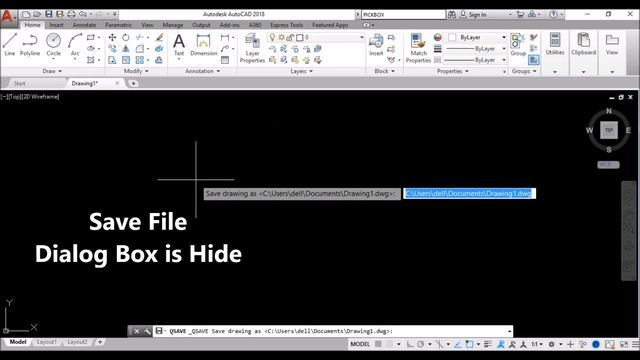The width and height of the screenshot is (640, 360).
Task: Click the Match Properties icon
Action: tap(418, 48)
